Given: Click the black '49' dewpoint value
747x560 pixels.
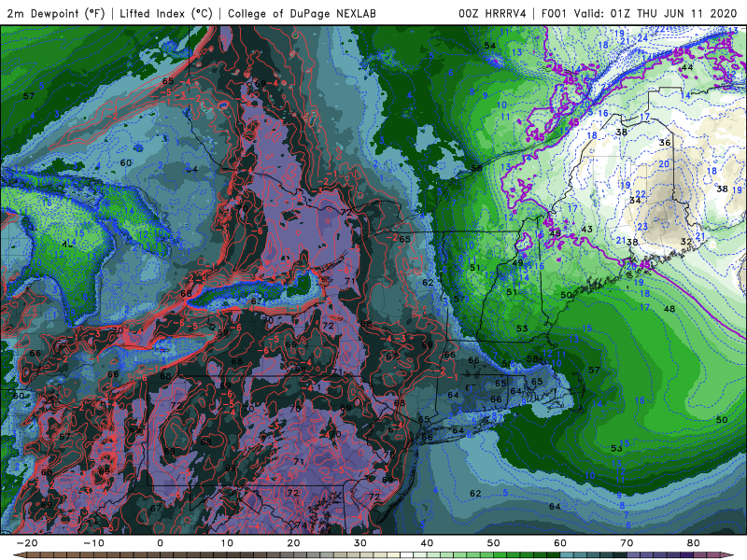Looking at the screenshot, I should pos(517,263).
